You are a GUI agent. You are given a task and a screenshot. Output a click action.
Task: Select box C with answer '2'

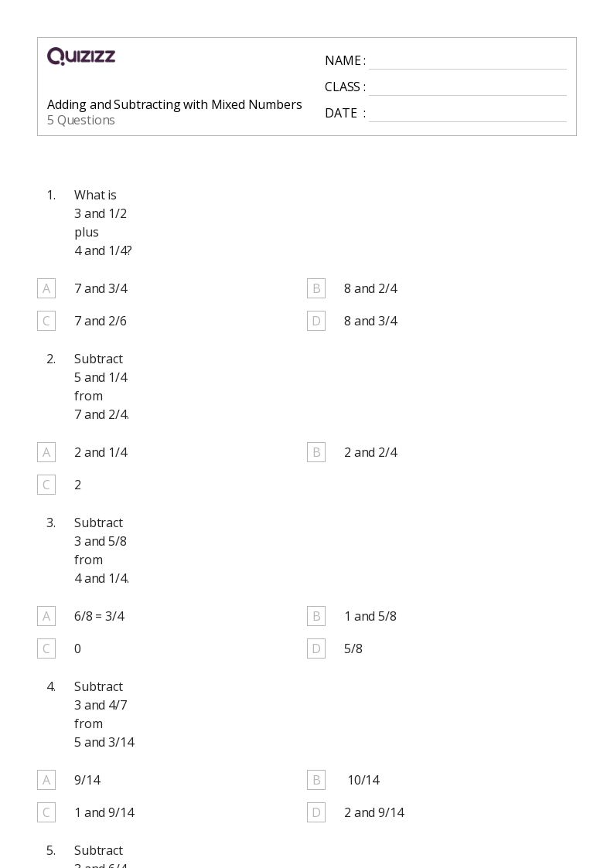(x=46, y=485)
